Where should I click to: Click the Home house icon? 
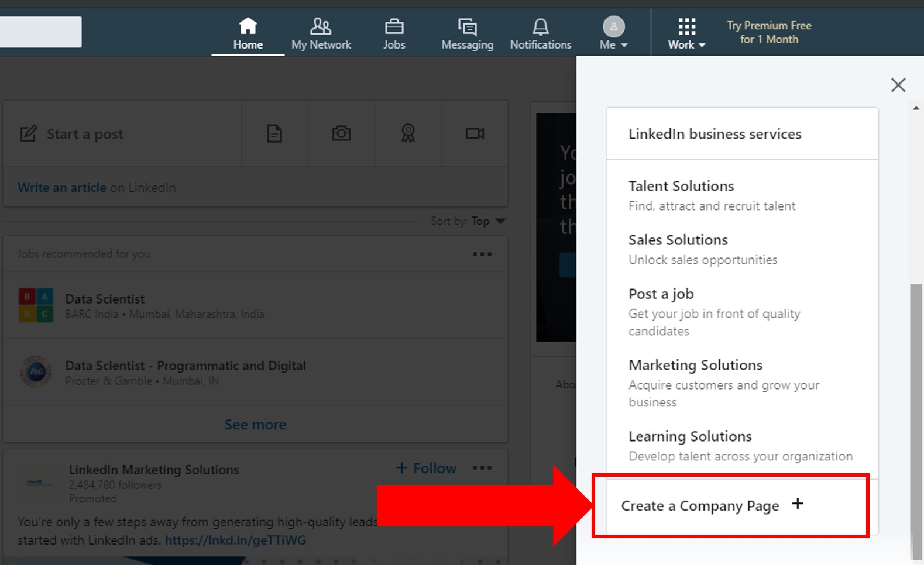tap(248, 26)
